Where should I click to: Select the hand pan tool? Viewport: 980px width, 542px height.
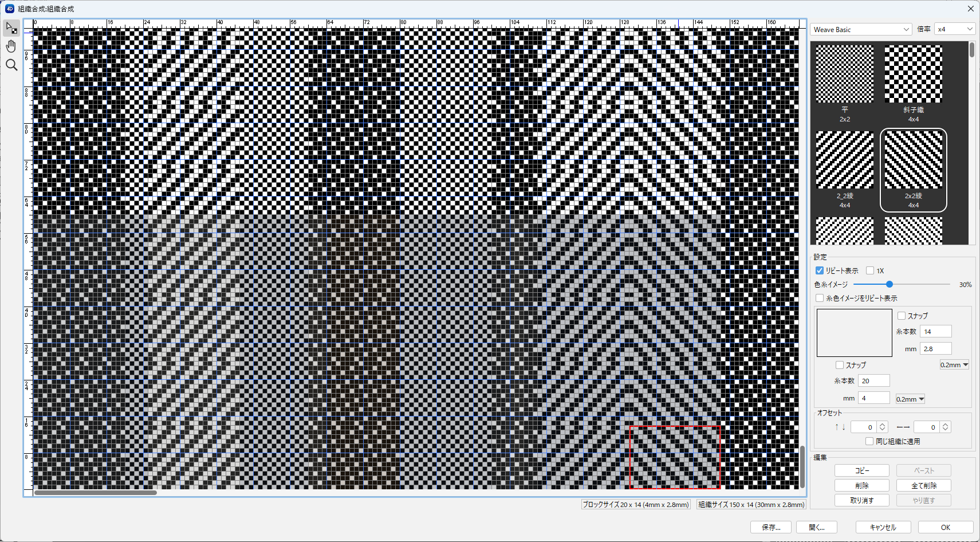11,46
